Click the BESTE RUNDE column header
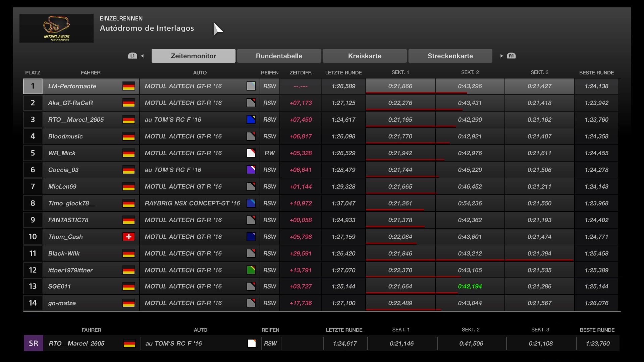This screenshot has width=644, height=362. [x=596, y=73]
